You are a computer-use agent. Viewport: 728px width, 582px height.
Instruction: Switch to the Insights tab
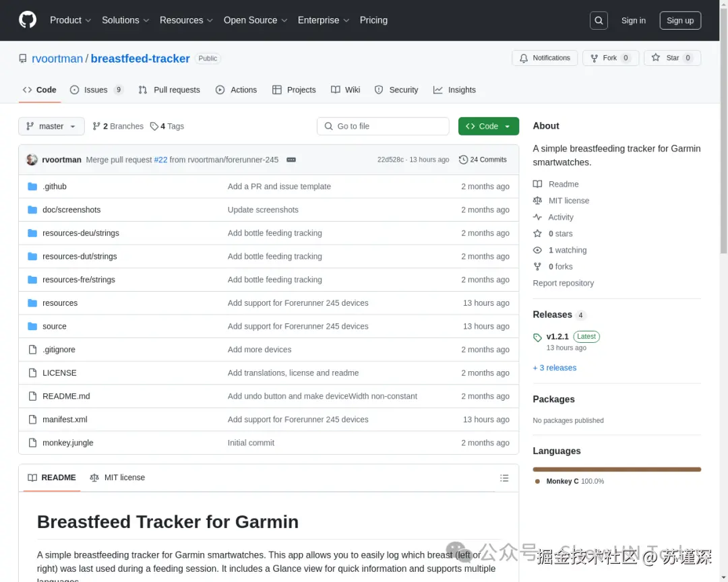click(x=454, y=90)
